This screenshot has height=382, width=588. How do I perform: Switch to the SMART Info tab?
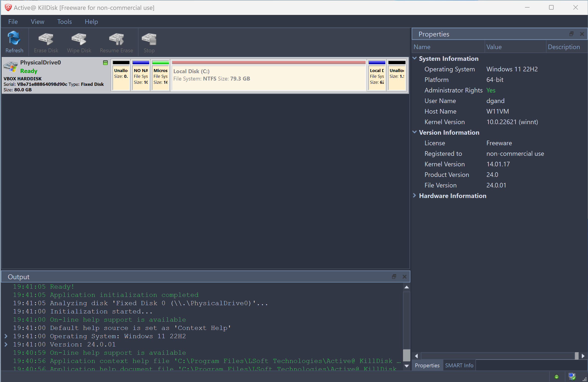coord(459,365)
